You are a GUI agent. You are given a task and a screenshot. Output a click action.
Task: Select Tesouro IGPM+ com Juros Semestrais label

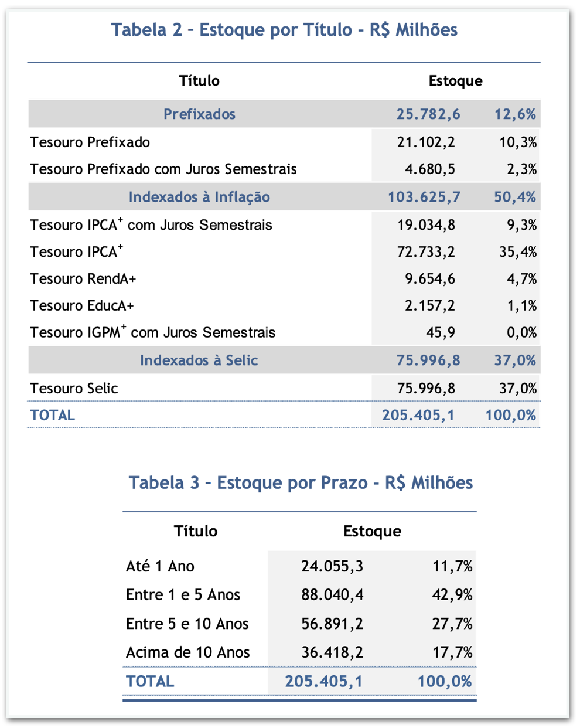(x=153, y=333)
